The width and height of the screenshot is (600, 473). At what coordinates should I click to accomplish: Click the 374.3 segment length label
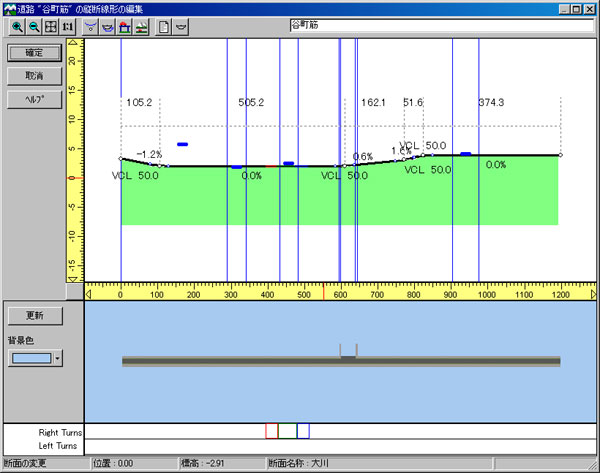pos(491,103)
